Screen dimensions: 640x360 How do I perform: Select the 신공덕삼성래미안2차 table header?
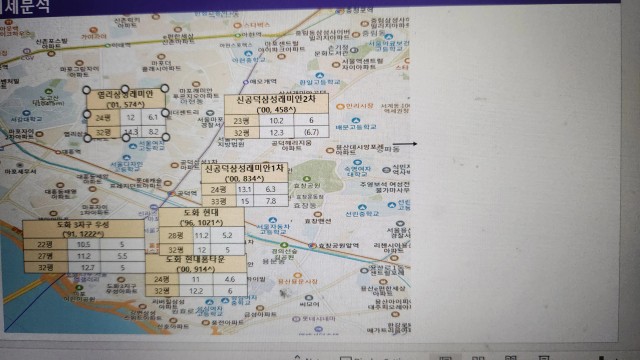pos(276,104)
